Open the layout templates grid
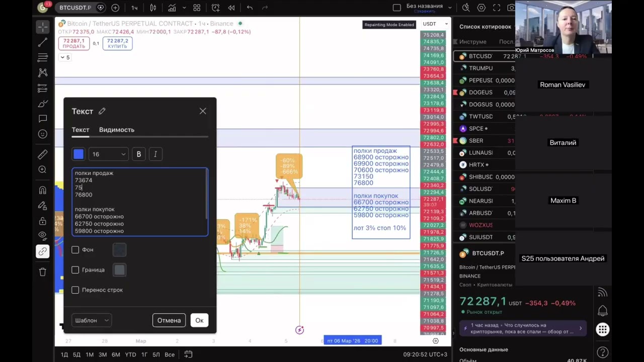The image size is (644, 362). click(x=197, y=8)
